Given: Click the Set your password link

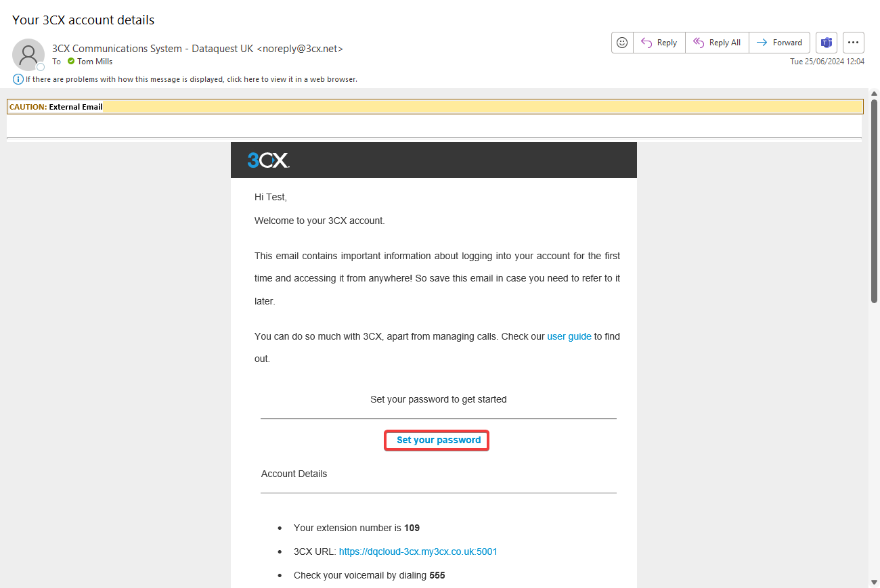Looking at the screenshot, I should click(x=439, y=440).
